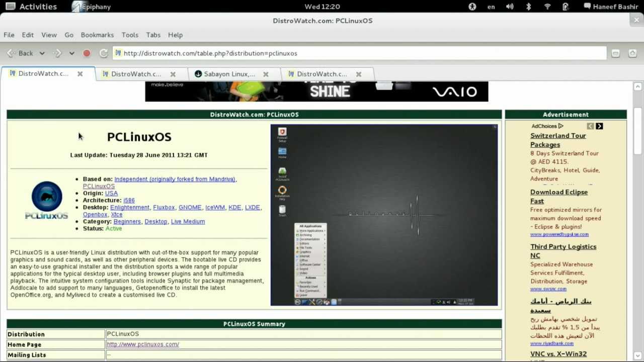Close the first DistroWatch tab
The width and height of the screenshot is (644, 362).
[80, 73]
